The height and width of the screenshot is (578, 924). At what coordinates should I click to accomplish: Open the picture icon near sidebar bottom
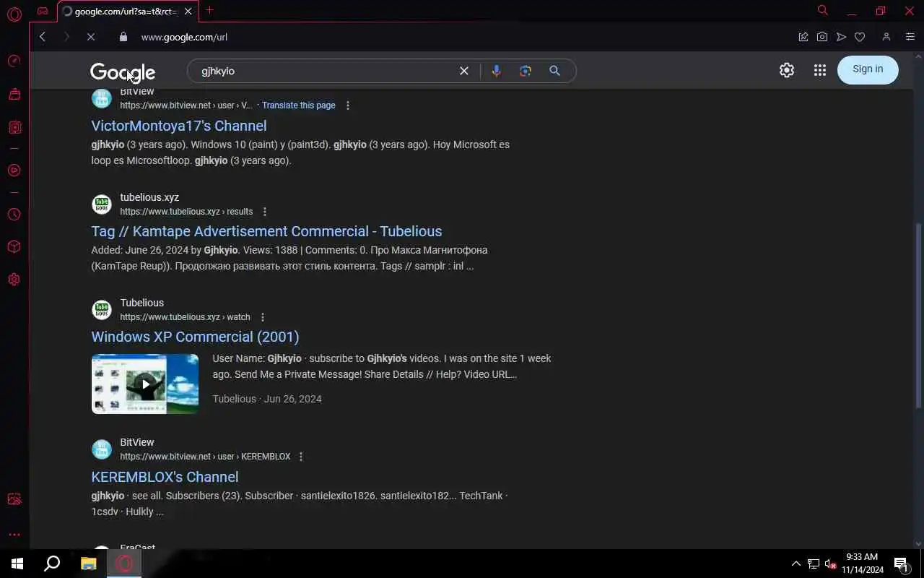[x=14, y=499]
